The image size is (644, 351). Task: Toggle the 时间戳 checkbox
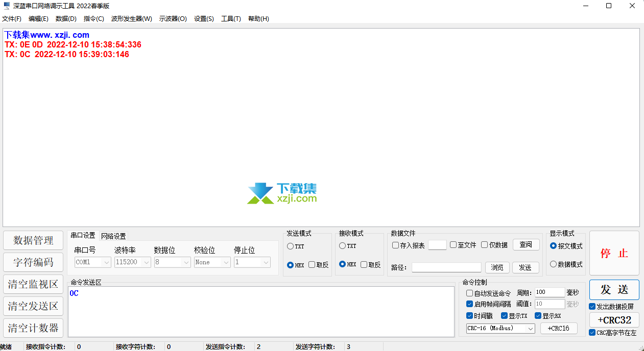tap(480, 316)
